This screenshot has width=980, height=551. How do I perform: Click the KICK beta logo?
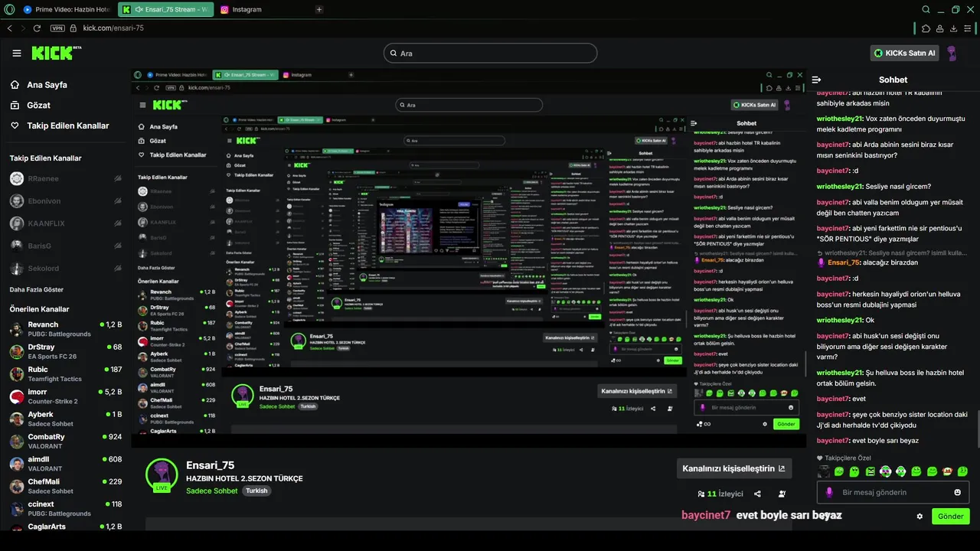(56, 53)
